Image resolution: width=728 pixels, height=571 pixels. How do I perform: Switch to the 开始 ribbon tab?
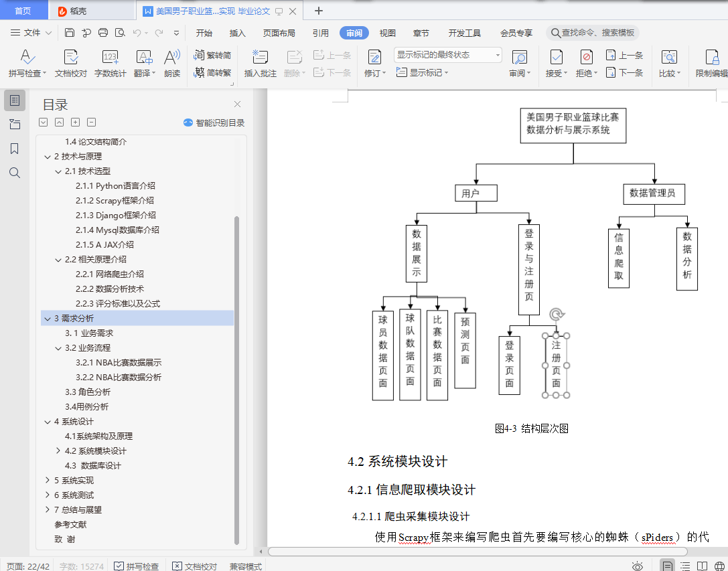pyautogui.click(x=204, y=33)
